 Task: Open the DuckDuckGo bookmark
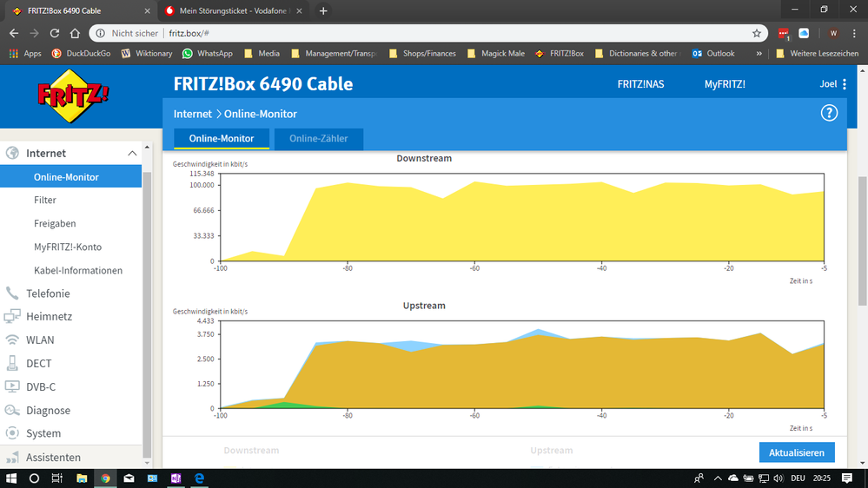pyautogui.click(x=82, y=54)
